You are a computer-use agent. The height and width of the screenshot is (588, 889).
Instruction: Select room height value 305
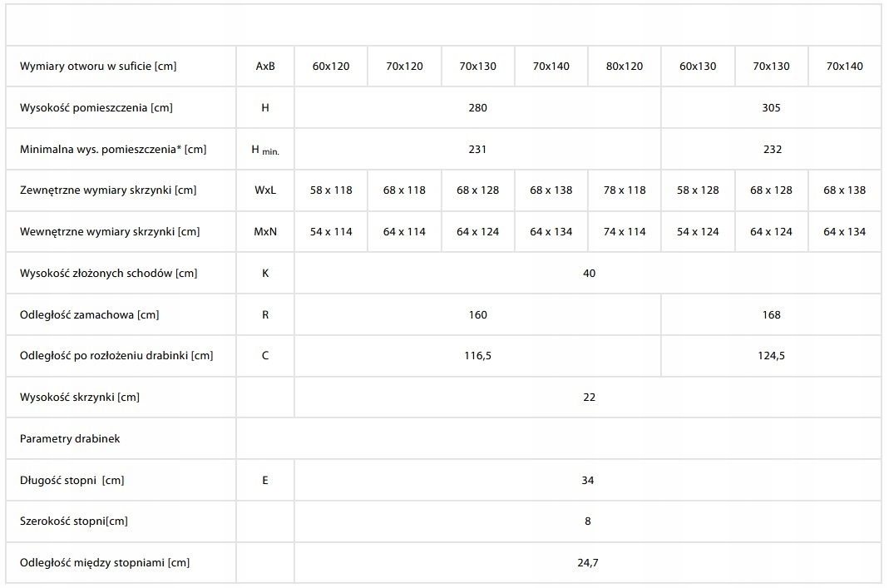click(x=771, y=107)
